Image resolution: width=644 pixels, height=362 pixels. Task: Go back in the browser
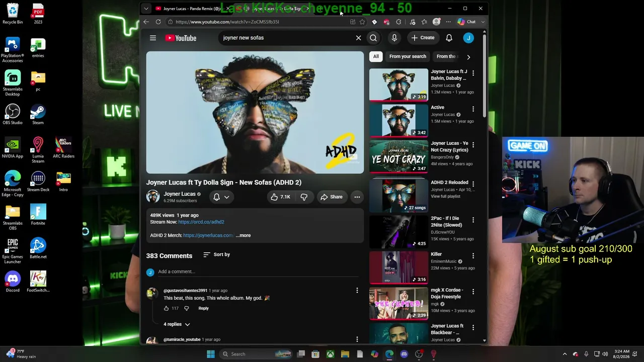[146, 22]
